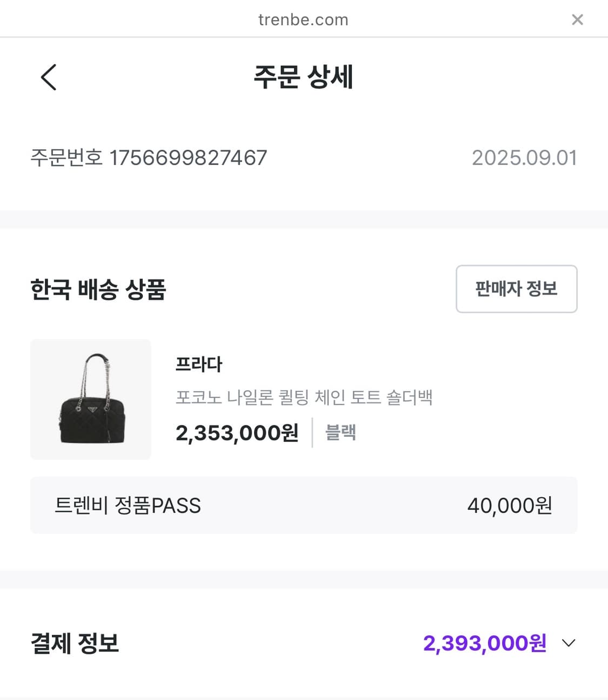Click the purple 2,393,000원 total amount

pos(484,643)
